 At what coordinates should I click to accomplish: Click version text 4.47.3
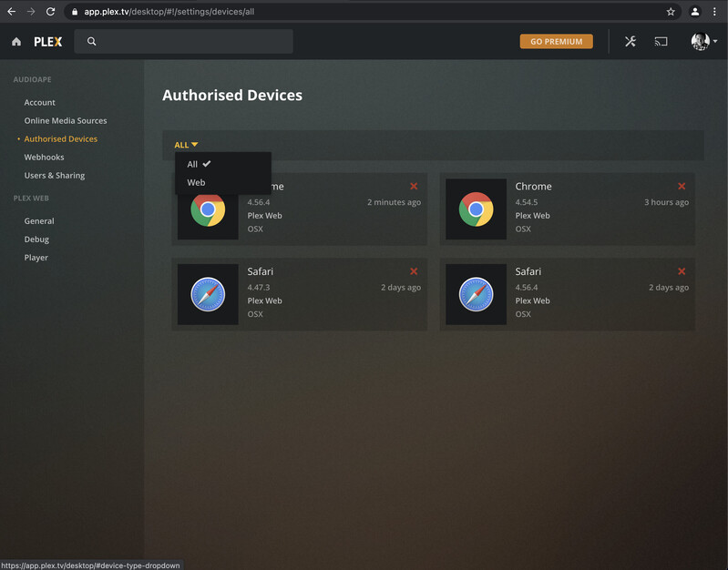click(x=258, y=288)
